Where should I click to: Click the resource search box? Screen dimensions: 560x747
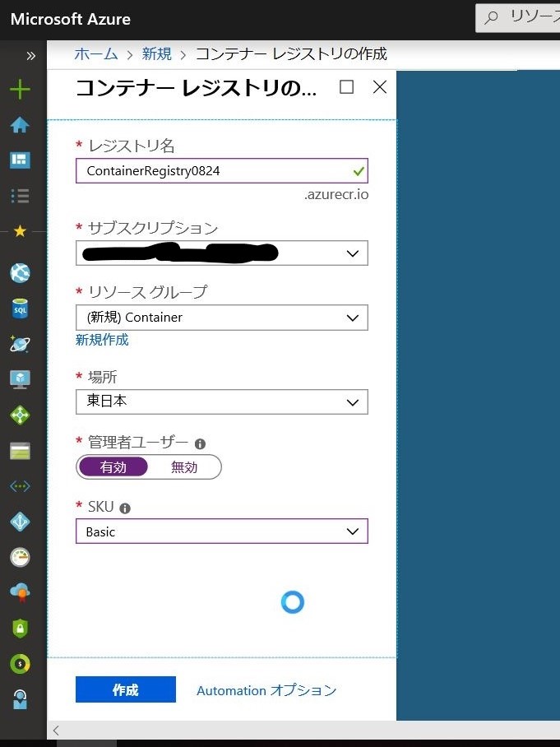click(517, 17)
